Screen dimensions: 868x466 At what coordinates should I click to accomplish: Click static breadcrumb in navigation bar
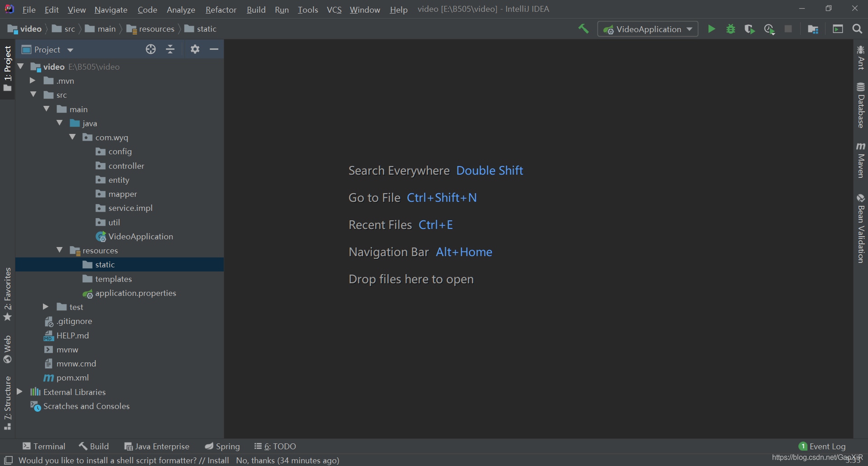point(201,29)
